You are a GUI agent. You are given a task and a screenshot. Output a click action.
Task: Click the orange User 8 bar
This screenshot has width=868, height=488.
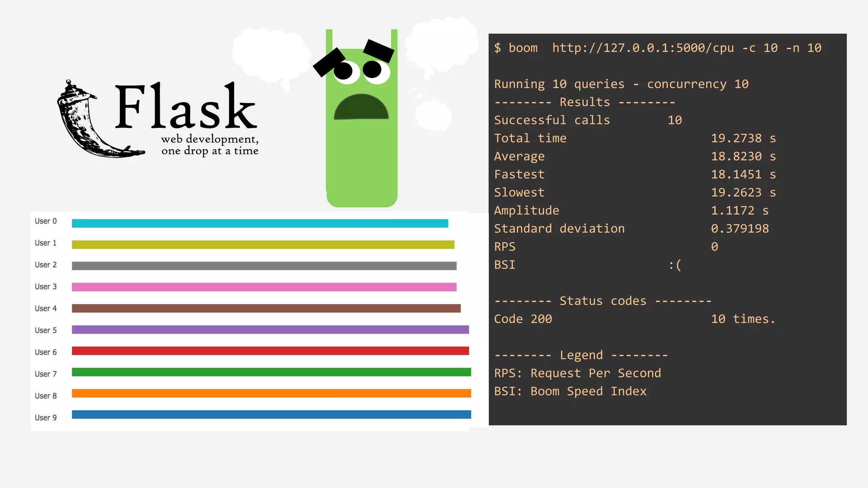[x=271, y=393]
